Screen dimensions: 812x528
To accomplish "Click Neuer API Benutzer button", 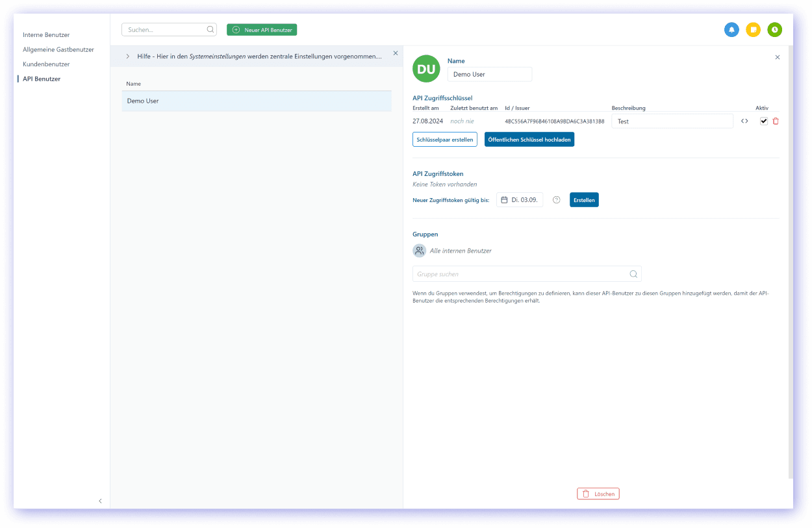I will coord(262,30).
